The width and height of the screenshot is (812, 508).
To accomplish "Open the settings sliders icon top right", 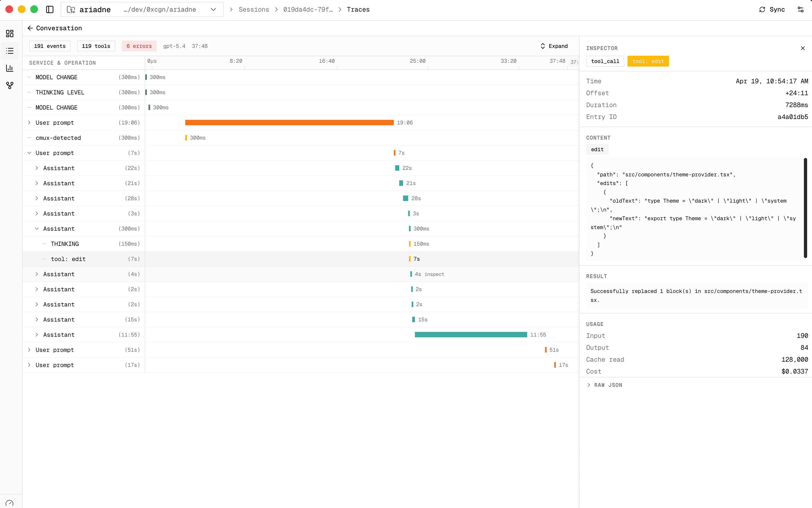I will click(801, 9).
